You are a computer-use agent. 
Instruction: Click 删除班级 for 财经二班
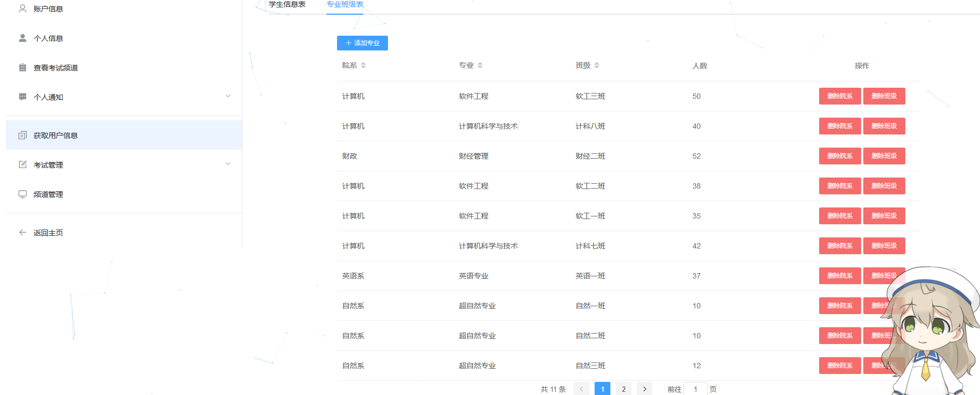[x=884, y=156]
